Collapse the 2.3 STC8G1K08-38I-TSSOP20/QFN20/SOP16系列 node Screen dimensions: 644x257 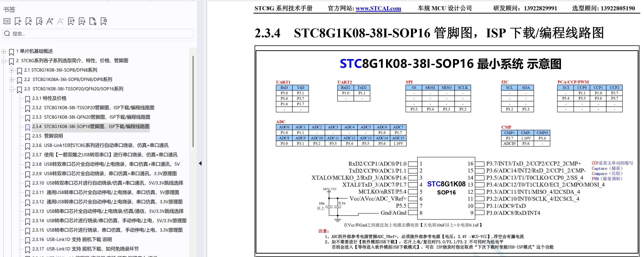(x=11, y=89)
